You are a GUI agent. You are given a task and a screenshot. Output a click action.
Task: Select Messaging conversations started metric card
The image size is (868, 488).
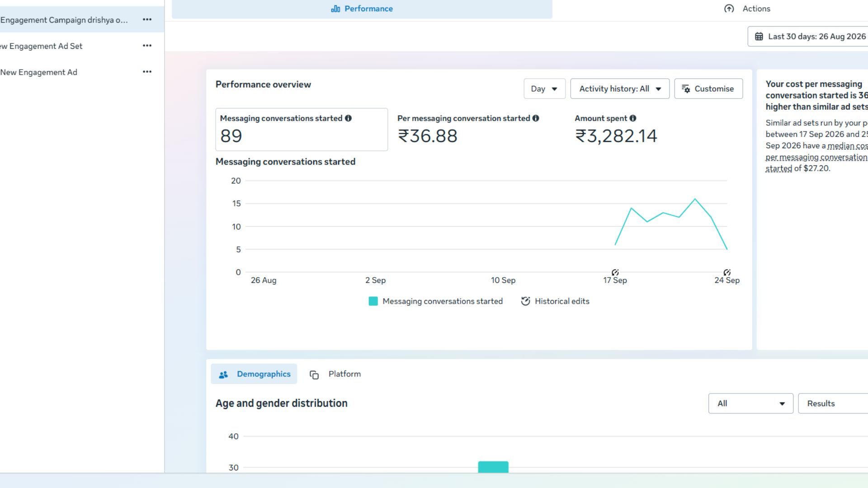pos(302,130)
